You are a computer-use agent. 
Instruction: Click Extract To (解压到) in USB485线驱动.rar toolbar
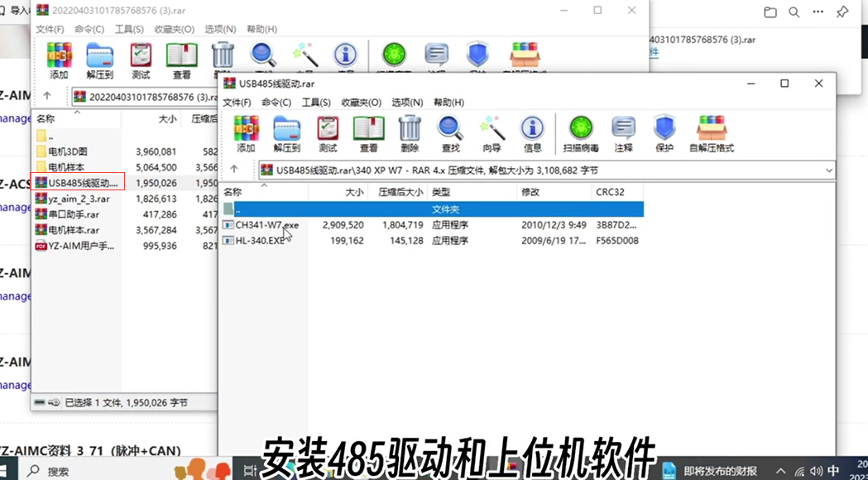coord(287,133)
